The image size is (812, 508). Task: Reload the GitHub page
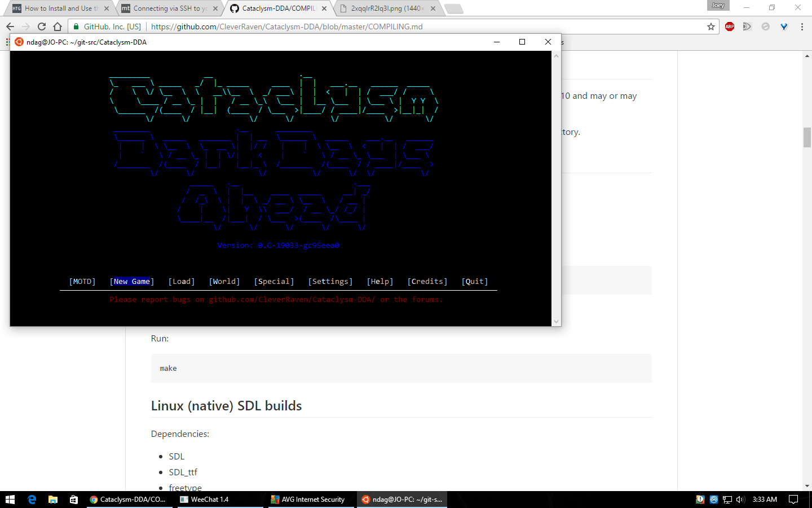pyautogui.click(x=42, y=27)
